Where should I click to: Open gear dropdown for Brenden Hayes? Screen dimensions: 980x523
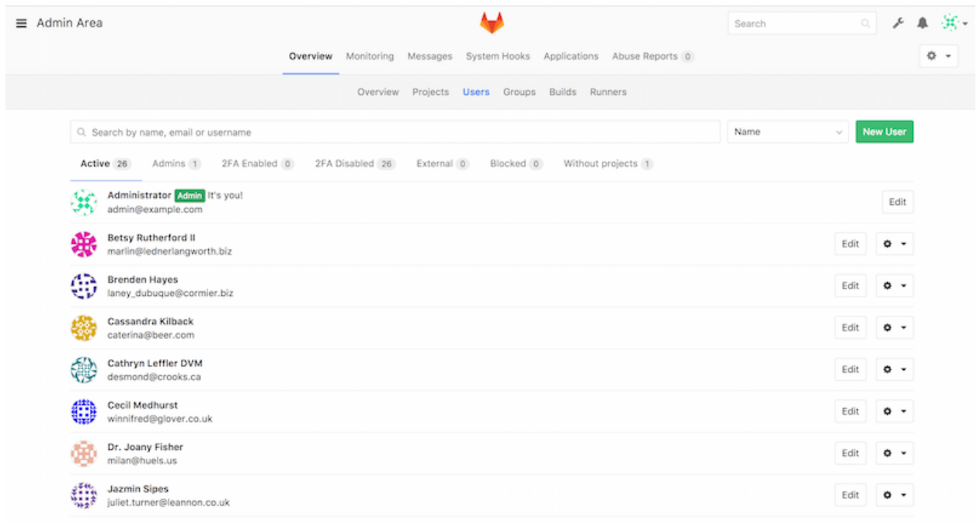(895, 286)
